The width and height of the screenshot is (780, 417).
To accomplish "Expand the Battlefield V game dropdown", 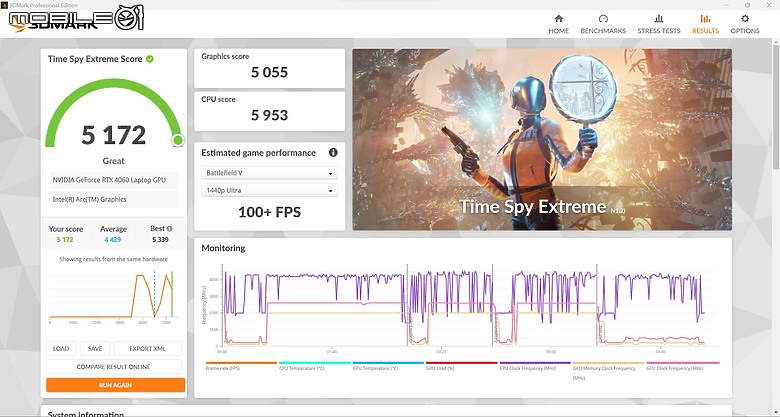I will [269, 173].
